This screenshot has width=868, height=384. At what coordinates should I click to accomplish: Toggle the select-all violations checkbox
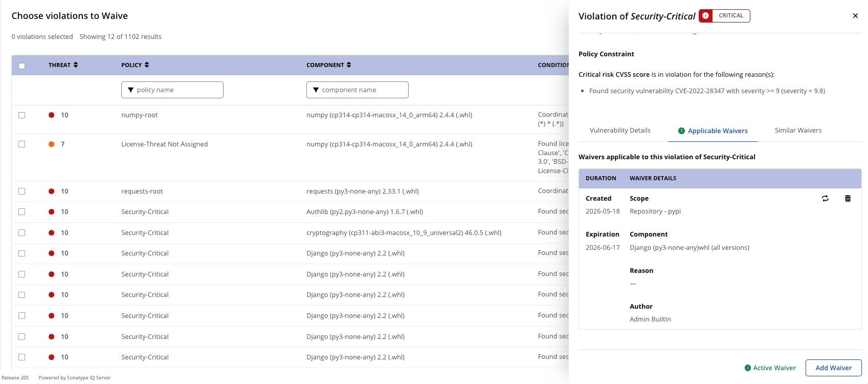(21, 66)
